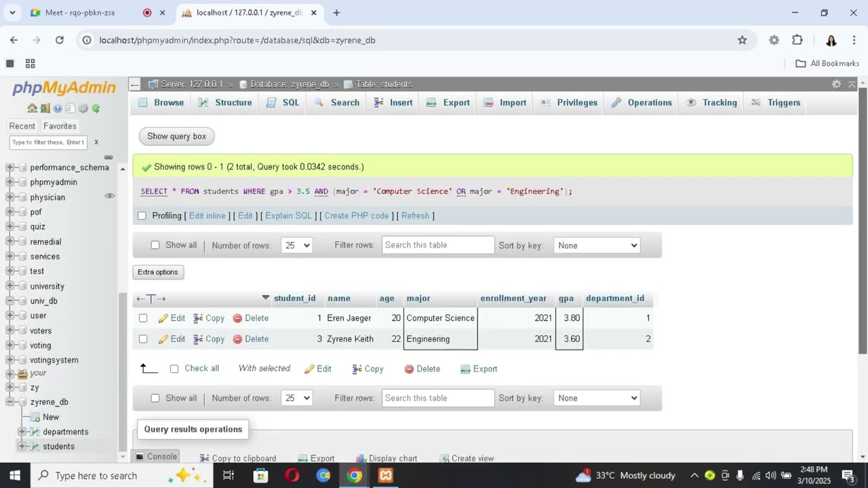Viewport: 868px width, 488px height.
Task: Collapse the zyrene_db database node
Action: 10,402
